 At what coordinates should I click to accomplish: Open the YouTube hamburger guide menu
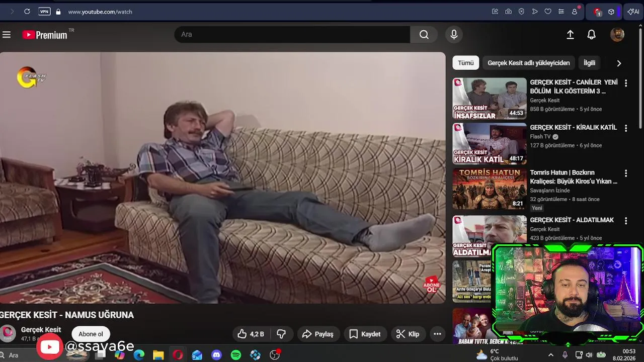coord(7,35)
